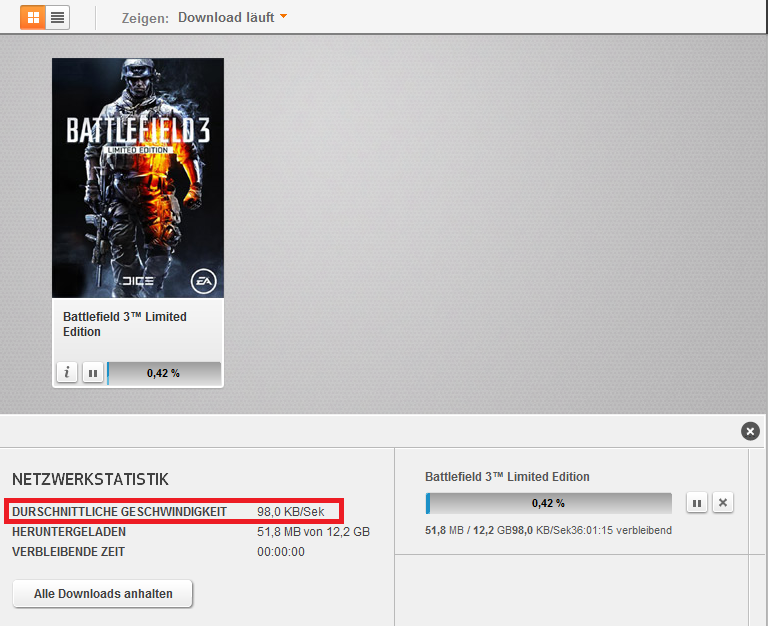Image resolution: width=768 pixels, height=626 pixels.
Task: Pause download on the game tile
Action: [x=93, y=373]
